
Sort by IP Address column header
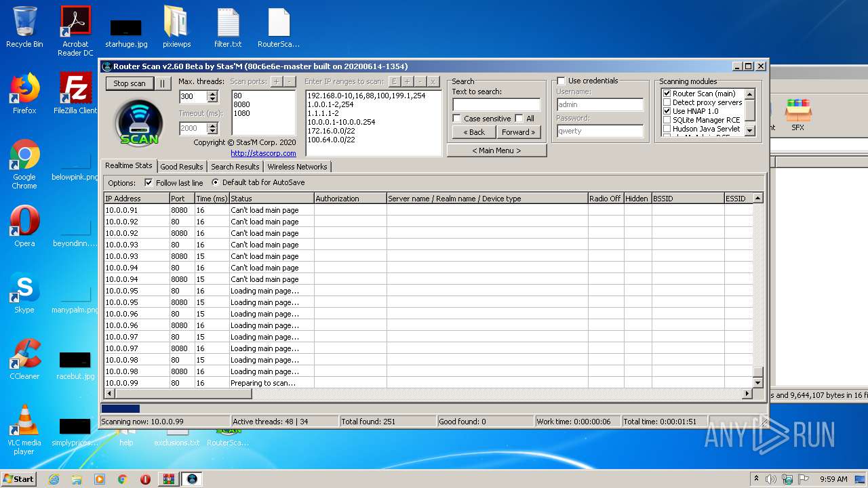136,199
